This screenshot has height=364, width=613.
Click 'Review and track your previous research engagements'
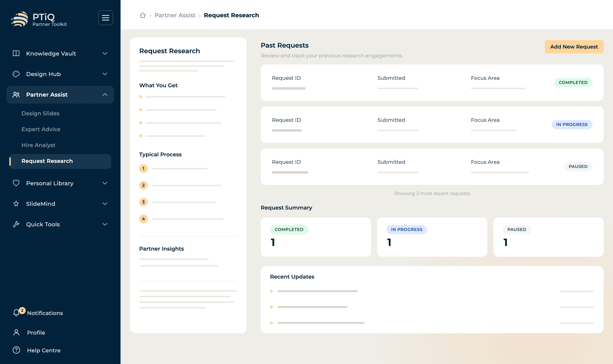[x=331, y=56]
